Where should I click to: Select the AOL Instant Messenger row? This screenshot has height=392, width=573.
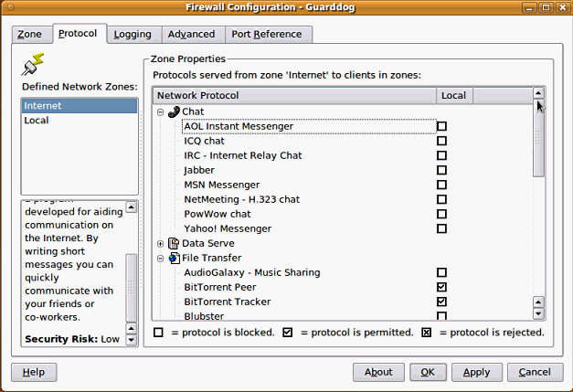point(309,126)
